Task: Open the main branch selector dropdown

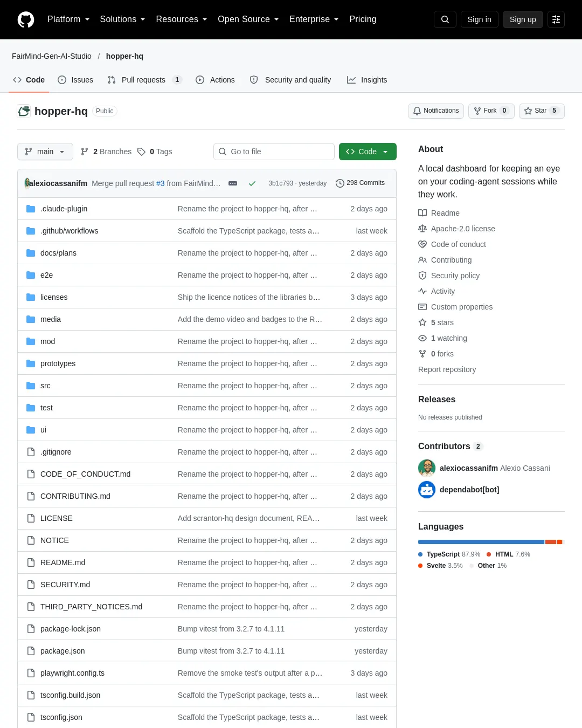Action: (45, 152)
